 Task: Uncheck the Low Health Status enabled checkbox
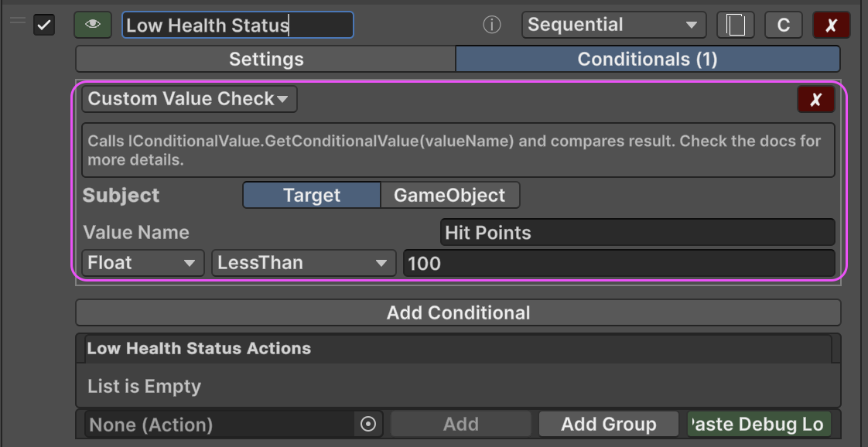tap(44, 26)
